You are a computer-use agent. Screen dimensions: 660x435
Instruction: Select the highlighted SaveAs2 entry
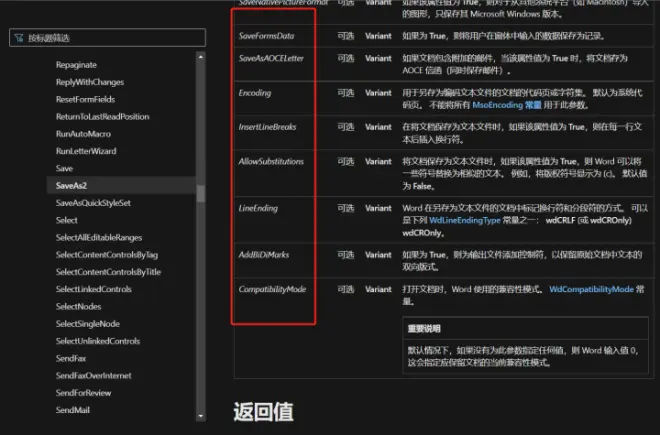(x=121, y=185)
